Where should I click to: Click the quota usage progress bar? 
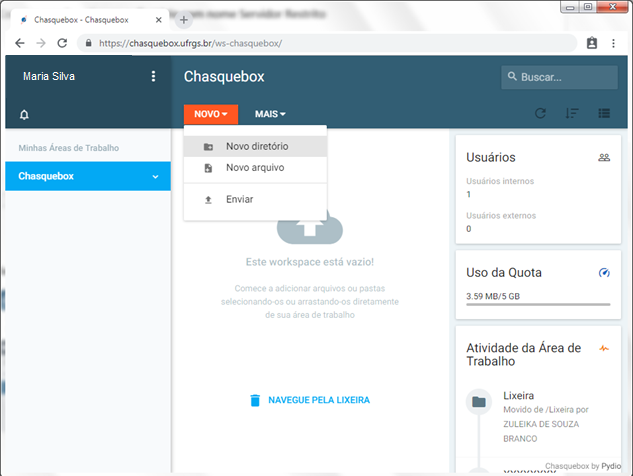[x=538, y=304]
